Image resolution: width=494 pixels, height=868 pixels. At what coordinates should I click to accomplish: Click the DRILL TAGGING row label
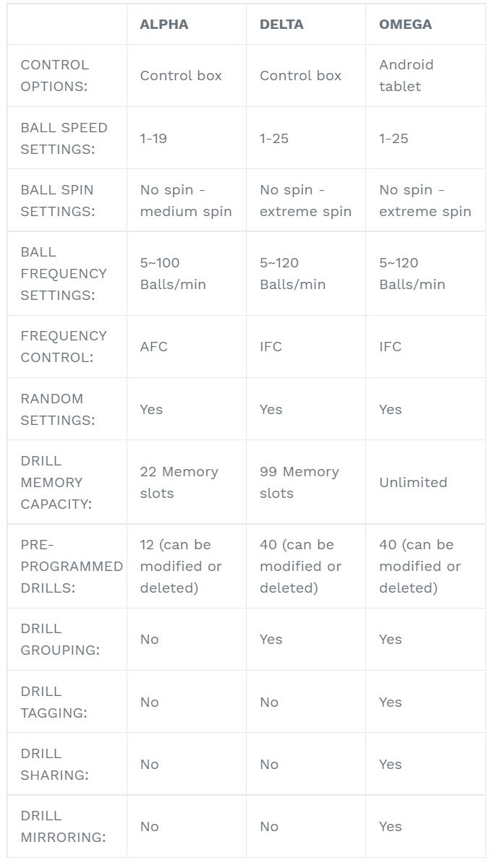[x=54, y=702]
